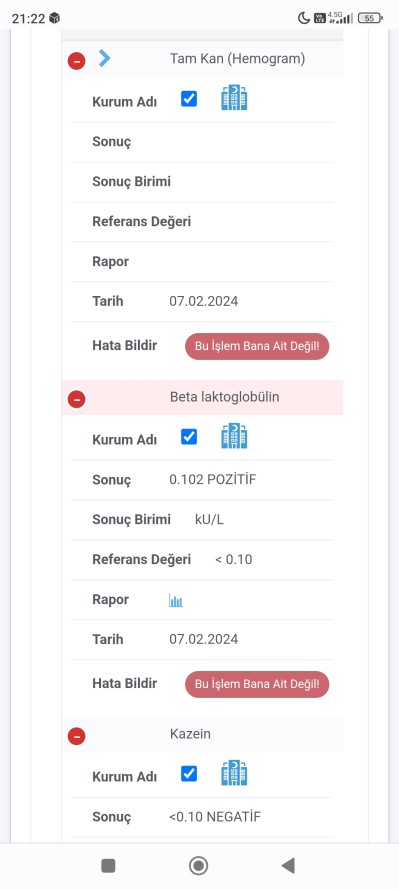
Task: Open hospital building icon under Kazein
Action: pyautogui.click(x=234, y=772)
